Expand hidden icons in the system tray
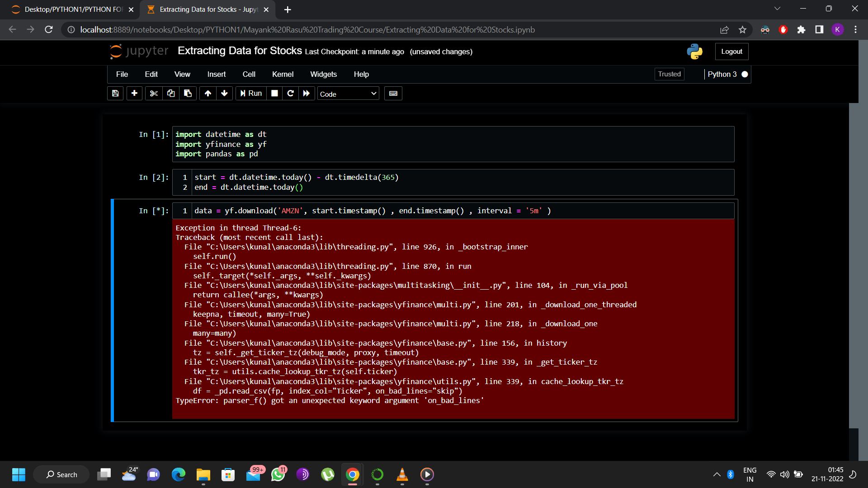 (x=717, y=474)
